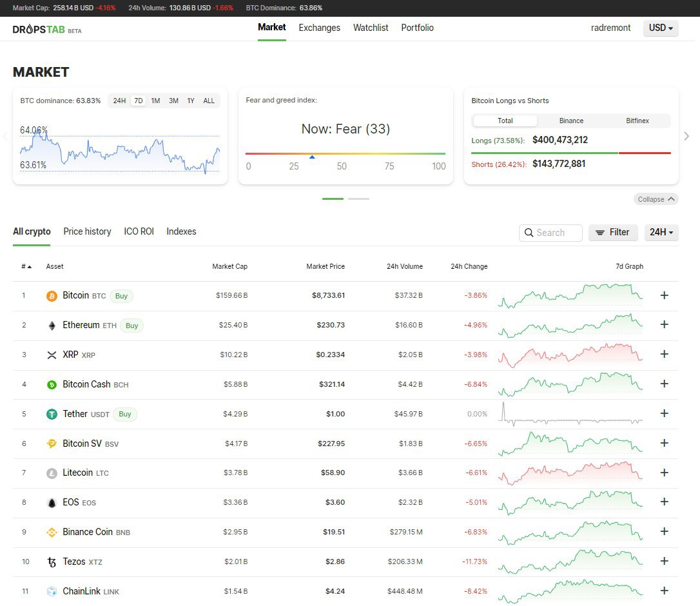
Task: Add Bitcoin SV with its plus icon
Action: point(665,443)
